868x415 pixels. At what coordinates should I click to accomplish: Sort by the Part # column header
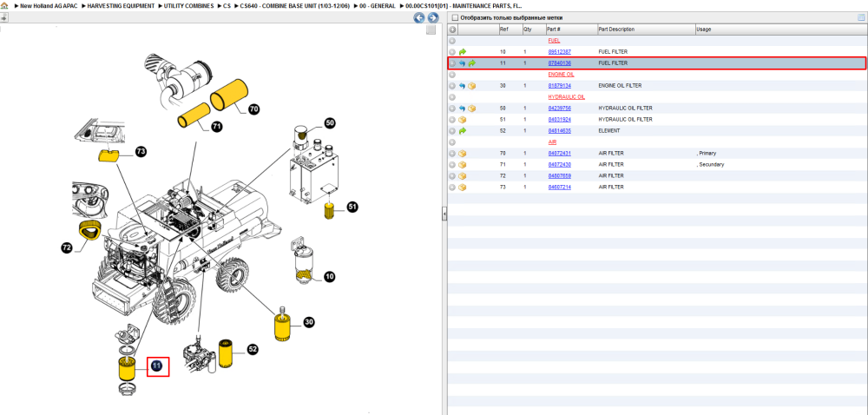tap(571, 30)
